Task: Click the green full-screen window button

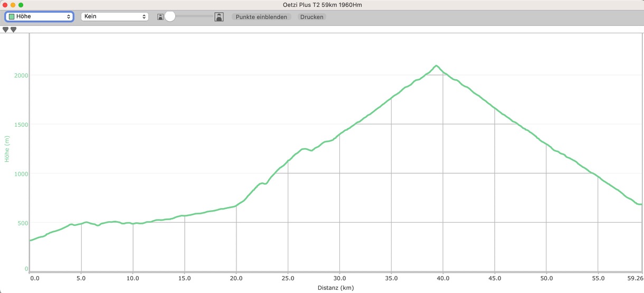Action: pos(21,5)
